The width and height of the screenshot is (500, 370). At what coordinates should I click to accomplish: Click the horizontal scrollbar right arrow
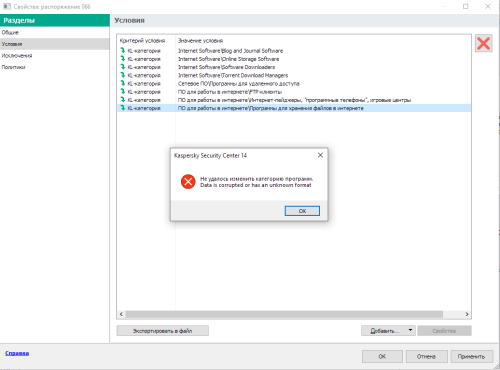point(467,314)
